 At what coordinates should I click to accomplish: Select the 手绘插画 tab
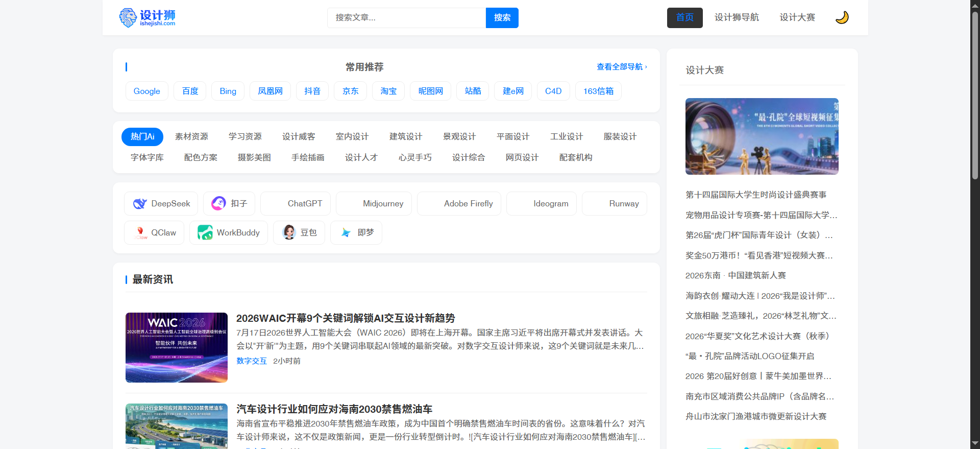(308, 157)
